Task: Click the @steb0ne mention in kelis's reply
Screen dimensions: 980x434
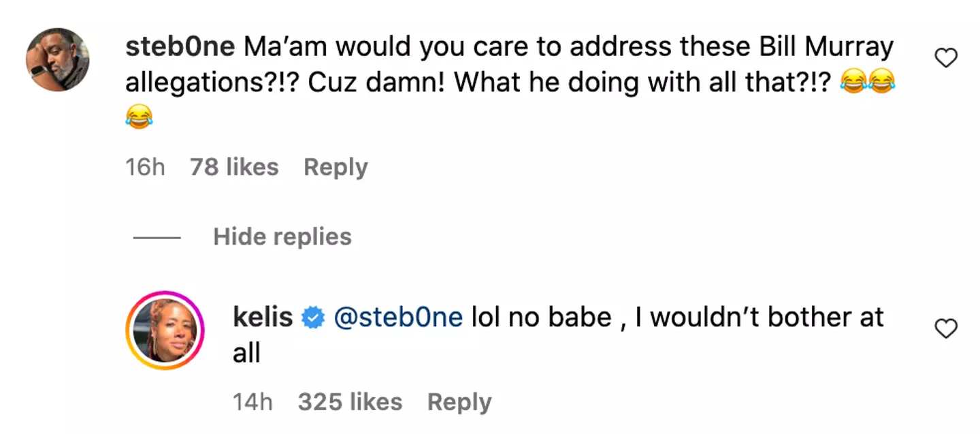Action: tap(398, 317)
